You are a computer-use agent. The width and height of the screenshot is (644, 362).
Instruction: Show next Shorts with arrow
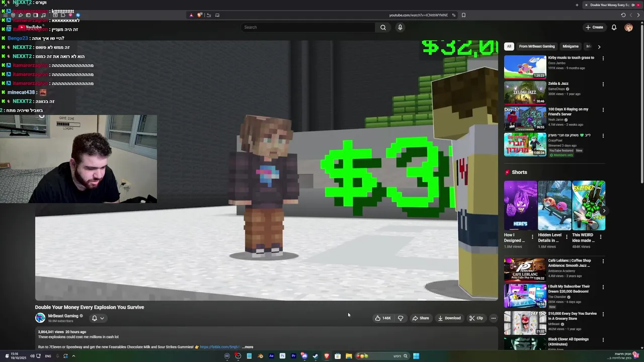pos(604,211)
